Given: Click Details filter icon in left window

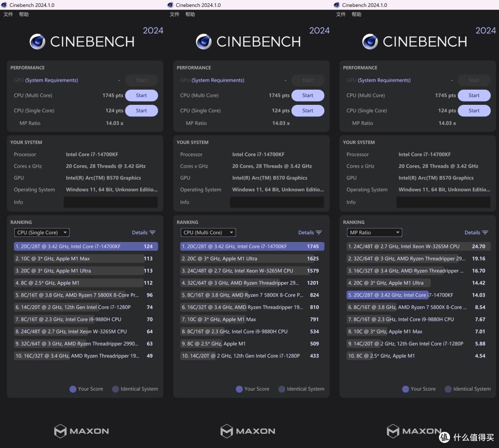Looking at the screenshot, I should [x=152, y=233].
